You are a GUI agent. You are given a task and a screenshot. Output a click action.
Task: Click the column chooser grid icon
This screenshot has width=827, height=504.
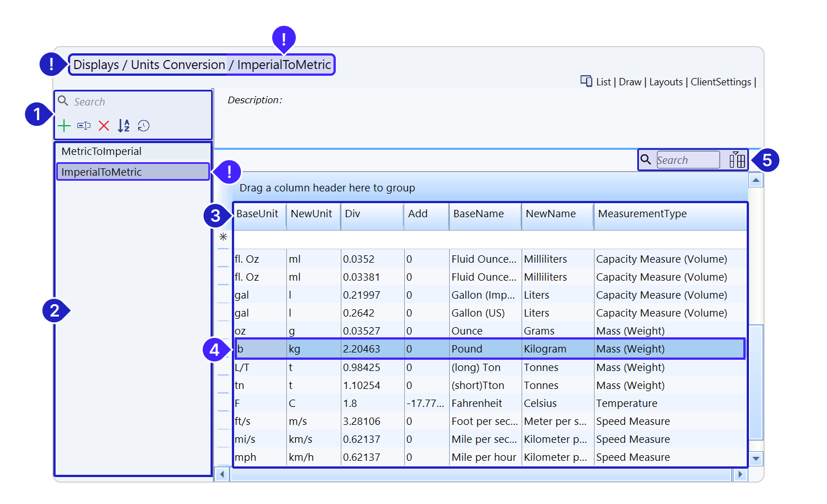click(x=737, y=161)
